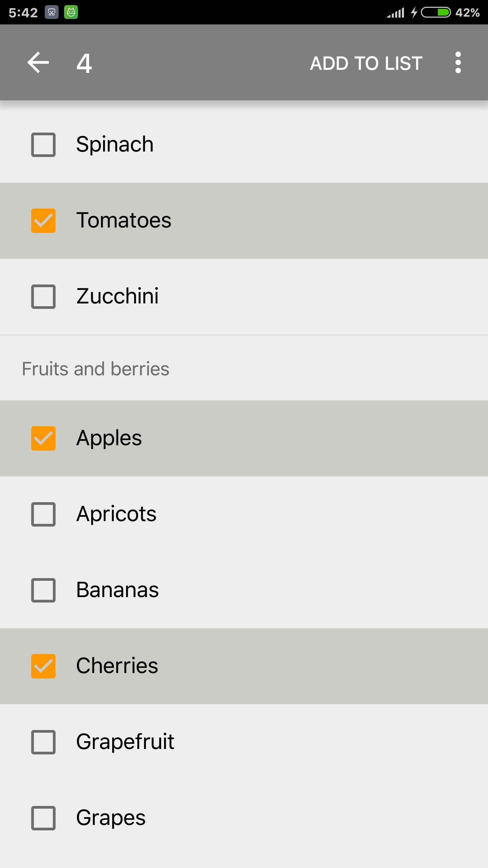Check the Spinach checkbox
The image size is (488, 868).
(43, 145)
